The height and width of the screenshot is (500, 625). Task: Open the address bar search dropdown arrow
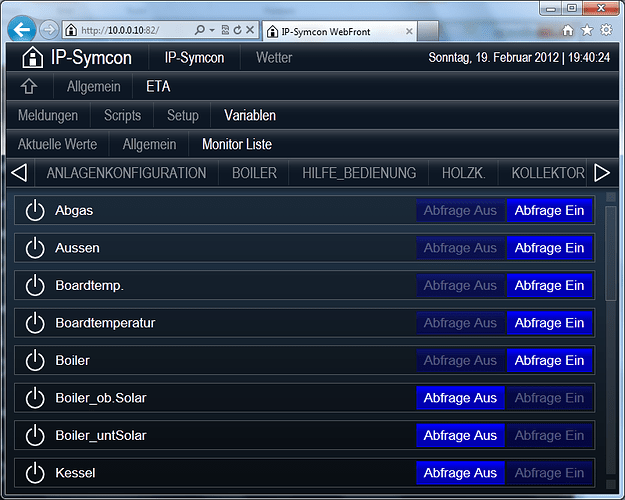point(212,30)
